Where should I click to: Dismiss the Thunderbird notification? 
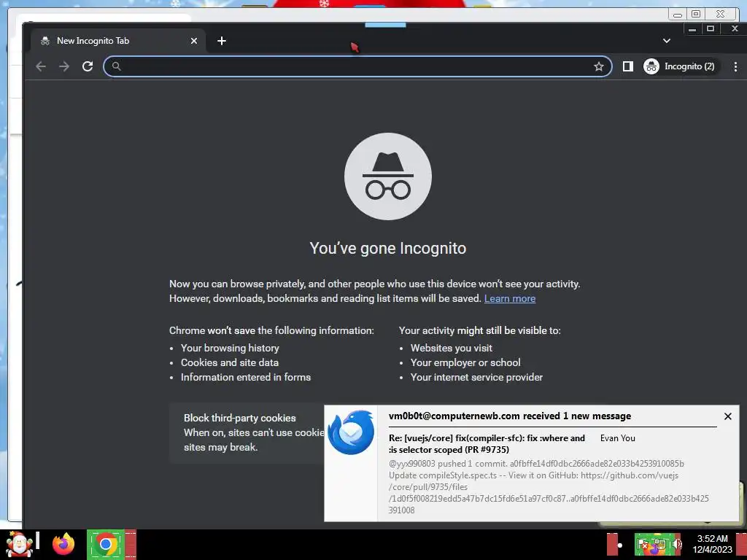pos(727,416)
